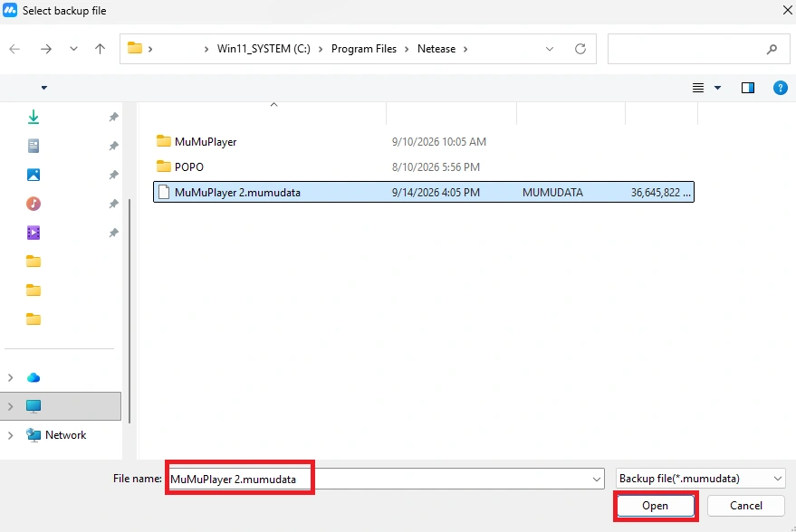Expand chevron after Program Files breadcrumb
The width and height of the screenshot is (796, 532).
[x=407, y=49]
